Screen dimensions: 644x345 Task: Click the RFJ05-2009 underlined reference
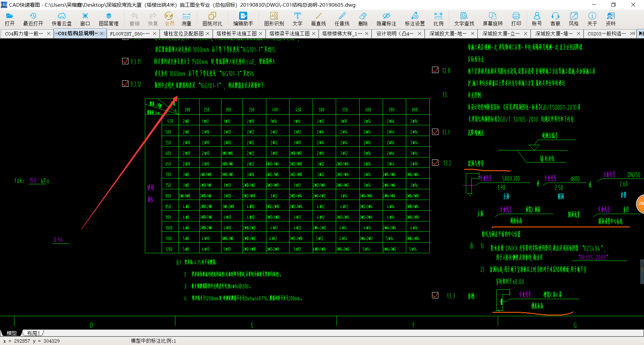tap(593, 258)
